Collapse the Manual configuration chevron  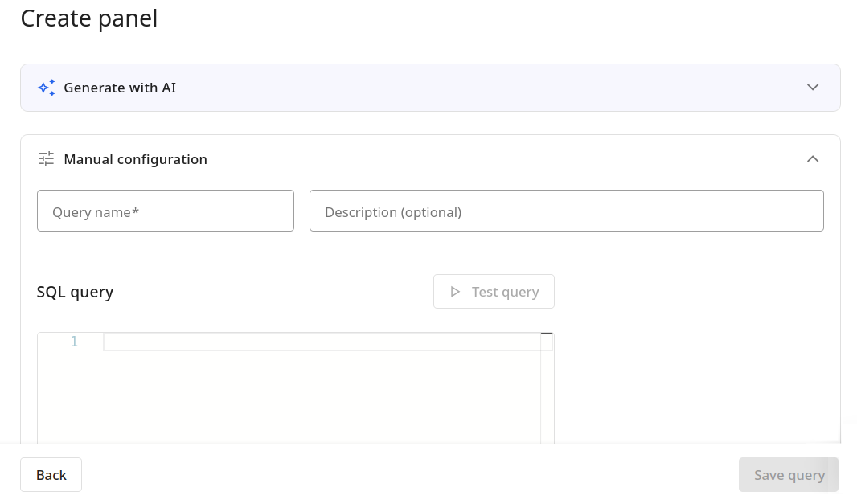[813, 159]
